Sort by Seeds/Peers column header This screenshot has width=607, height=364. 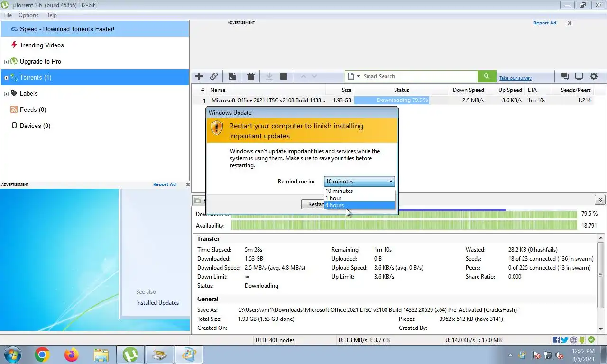tap(572, 90)
